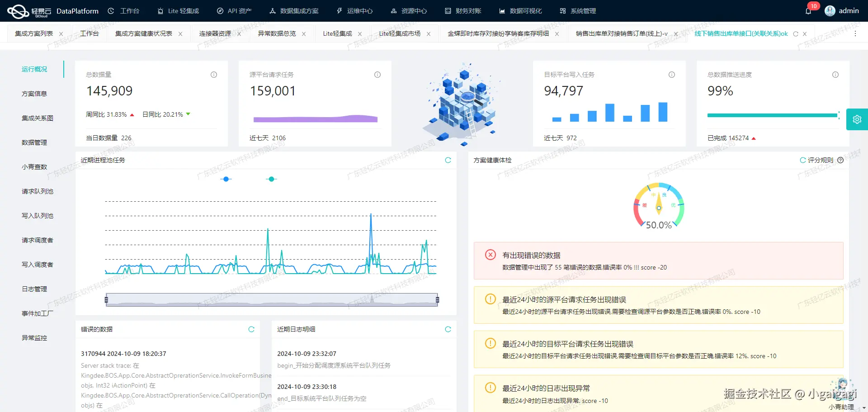View info icon on 源平台请求任务 card
This screenshot has height=412, width=868.
pos(377,75)
